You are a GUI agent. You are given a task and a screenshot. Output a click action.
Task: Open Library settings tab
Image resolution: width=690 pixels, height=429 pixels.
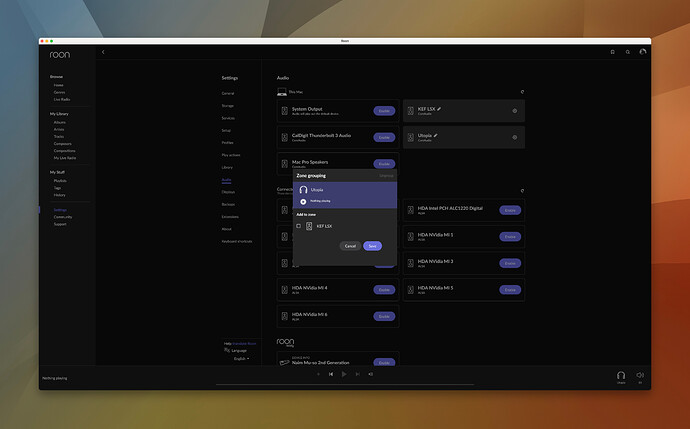point(227,167)
